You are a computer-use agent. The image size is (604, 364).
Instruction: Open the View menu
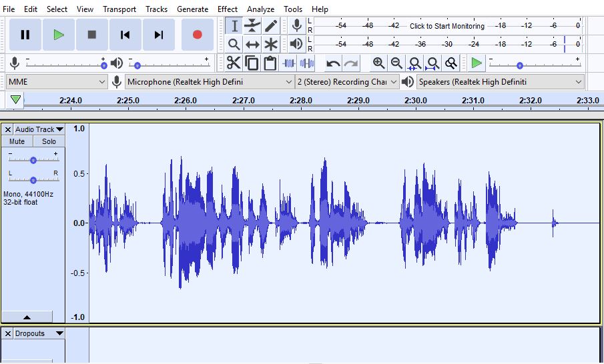click(85, 9)
